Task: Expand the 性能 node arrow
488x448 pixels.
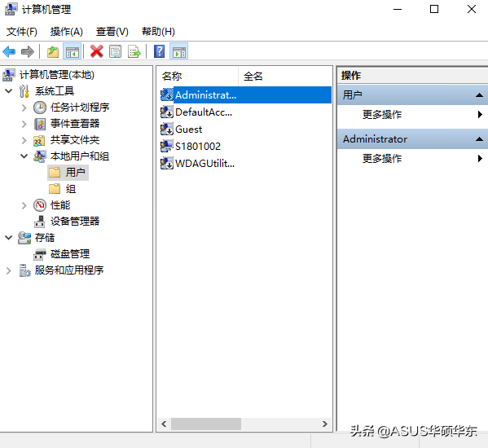Action: (x=24, y=205)
